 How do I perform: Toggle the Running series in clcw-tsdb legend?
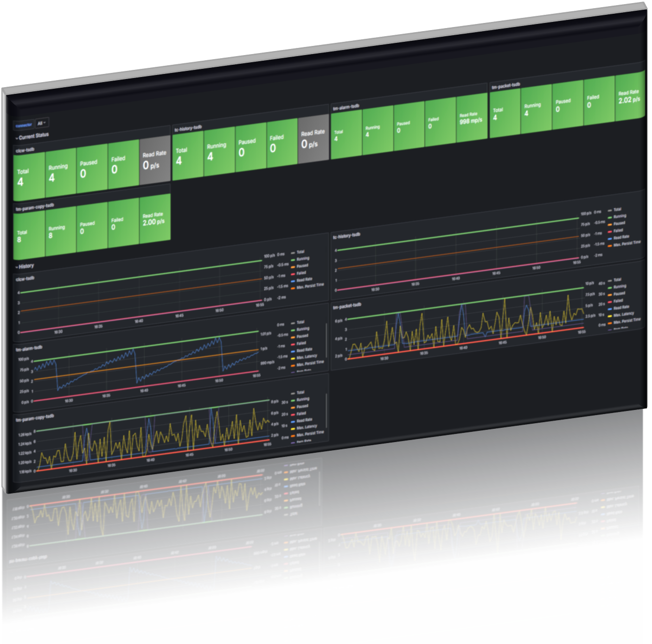click(303, 260)
